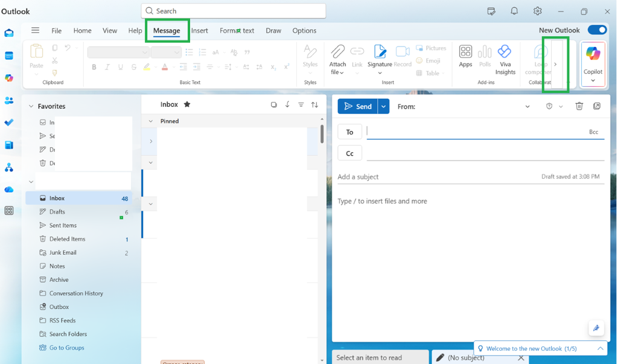Open Apps add-ins button
Image resolution: width=618 pixels, height=364 pixels.
pyautogui.click(x=465, y=56)
